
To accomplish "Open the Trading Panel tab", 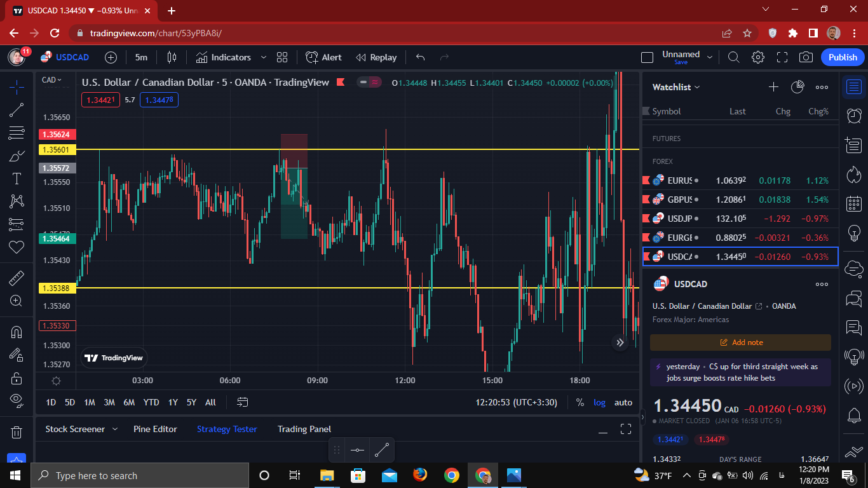I will (x=304, y=429).
